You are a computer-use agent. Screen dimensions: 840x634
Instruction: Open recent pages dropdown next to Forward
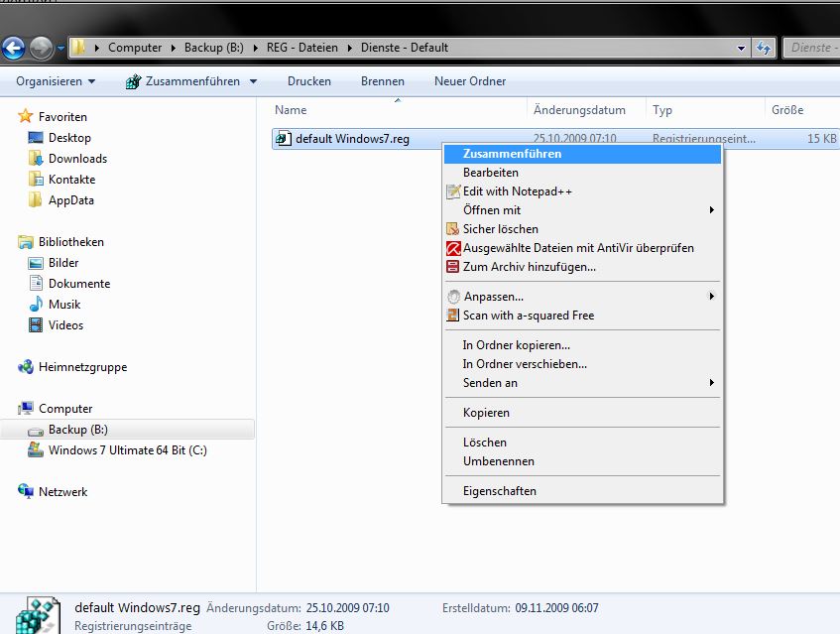coord(60,49)
